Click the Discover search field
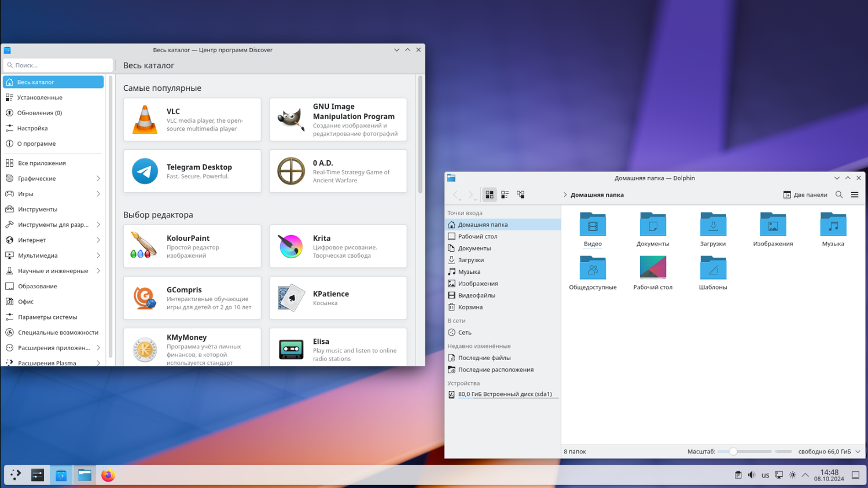The image size is (868, 488). click(x=58, y=65)
